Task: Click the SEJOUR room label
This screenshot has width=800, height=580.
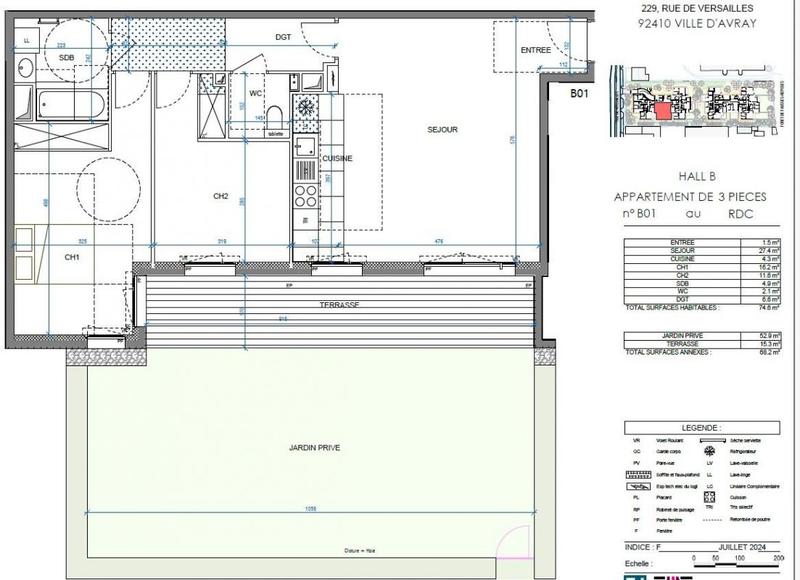Action: tap(442, 130)
